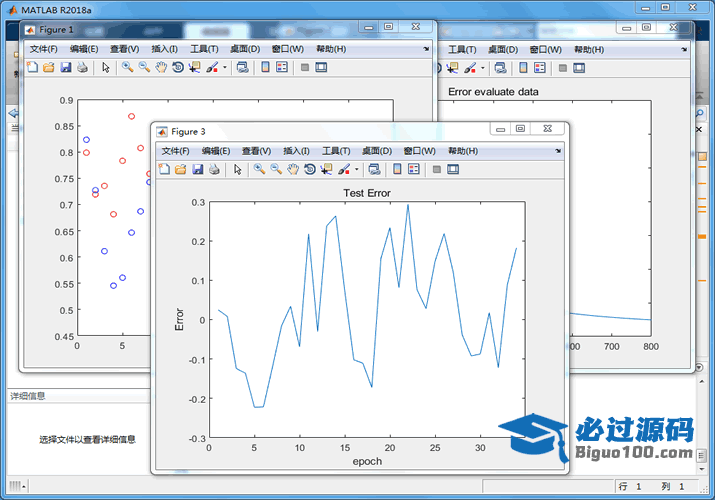
Task: Save Figure 1 using its floppy disk icon
Action: pyautogui.click(x=66, y=68)
